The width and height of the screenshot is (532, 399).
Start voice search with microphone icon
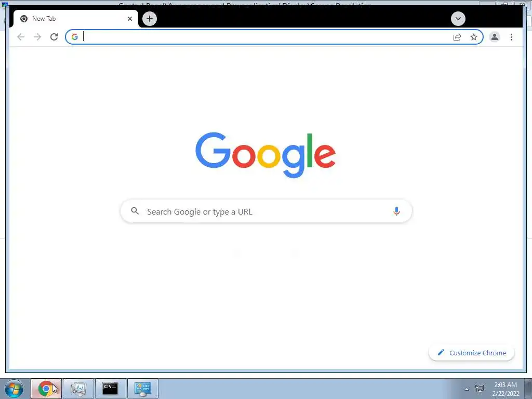click(x=396, y=211)
